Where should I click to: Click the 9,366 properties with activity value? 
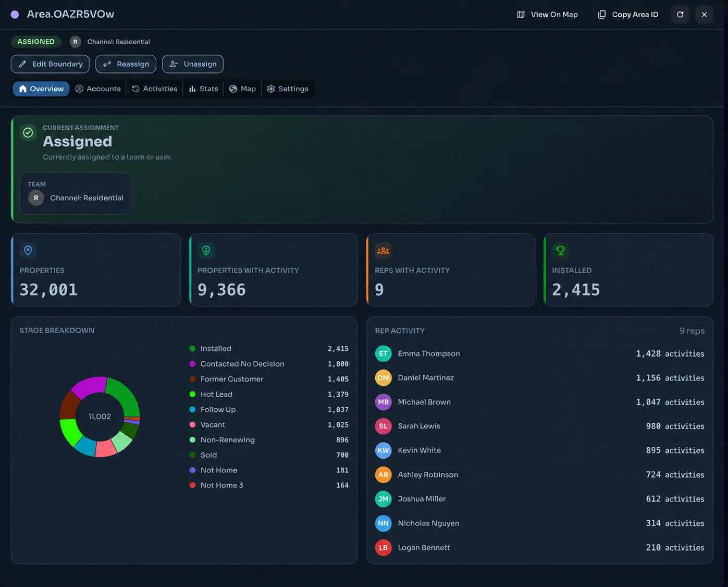tap(221, 290)
